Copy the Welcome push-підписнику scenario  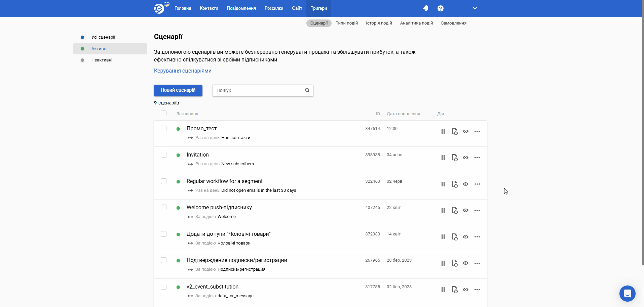[454, 211]
